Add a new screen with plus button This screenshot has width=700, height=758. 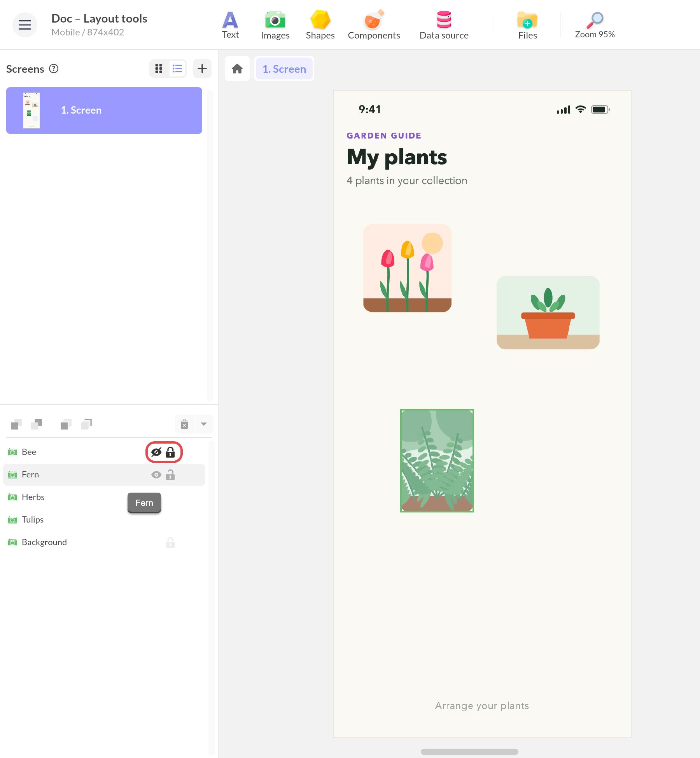point(202,69)
